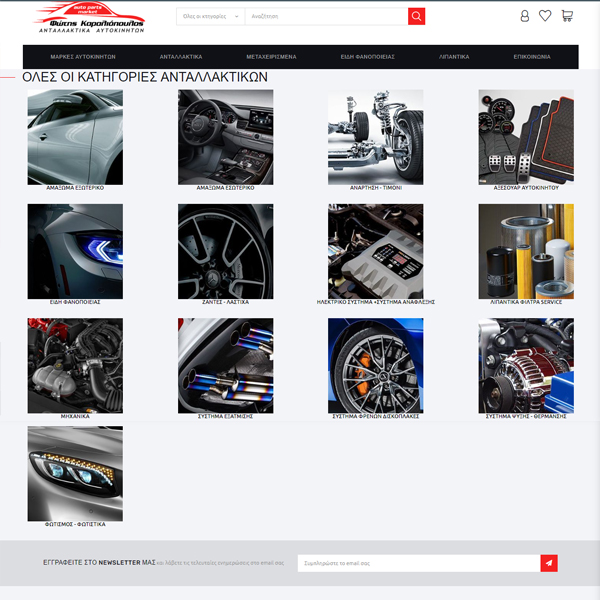The image size is (600, 600).
Task: Open the ΜΑΡΚΕΣ ΑΥΤΟΚΙΝΗΤΩΝ menu
Action: (83, 57)
